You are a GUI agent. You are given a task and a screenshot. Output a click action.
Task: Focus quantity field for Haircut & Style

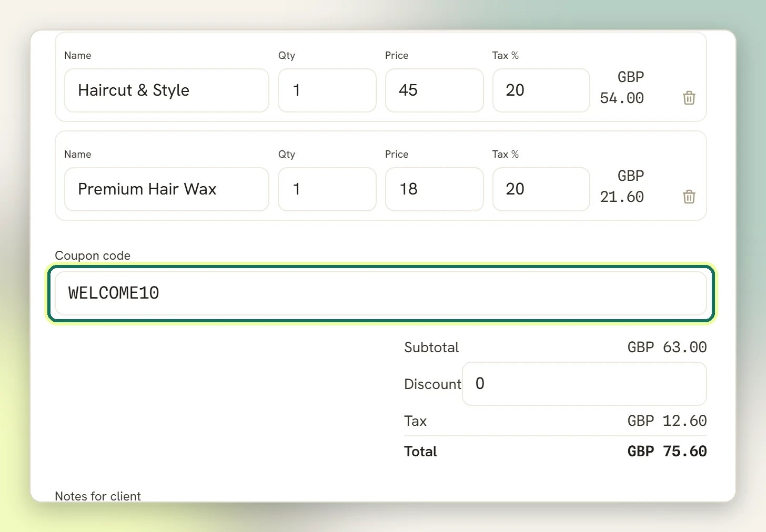coord(327,90)
